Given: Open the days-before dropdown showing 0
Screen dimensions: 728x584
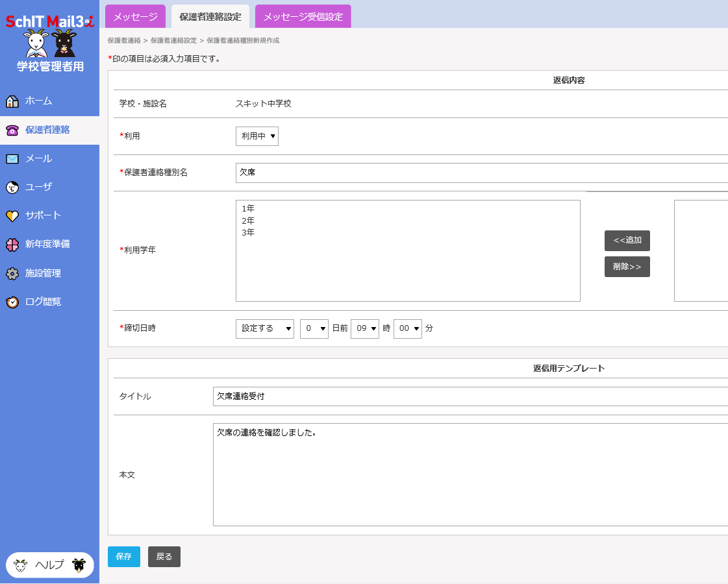Looking at the screenshot, I should pyautogui.click(x=314, y=329).
